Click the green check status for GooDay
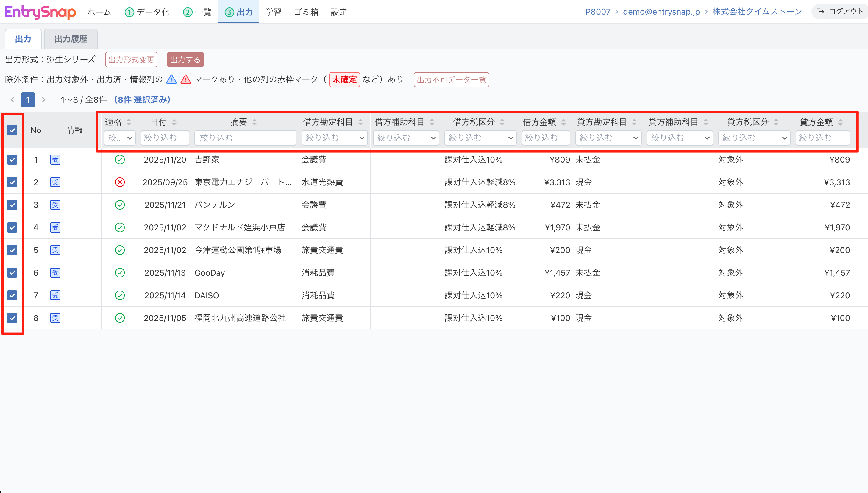Screen dimensions: 868x493 (120, 273)
